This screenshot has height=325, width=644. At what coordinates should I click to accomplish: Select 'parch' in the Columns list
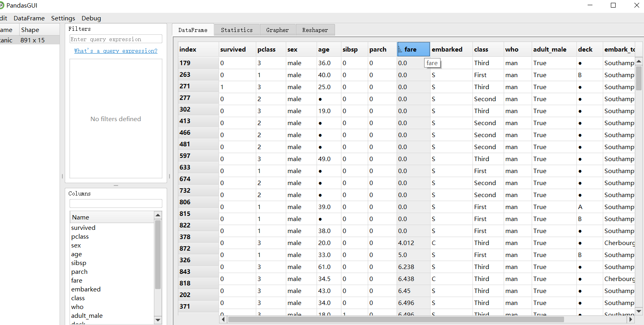pyautogui.click(x=79, y=271)
